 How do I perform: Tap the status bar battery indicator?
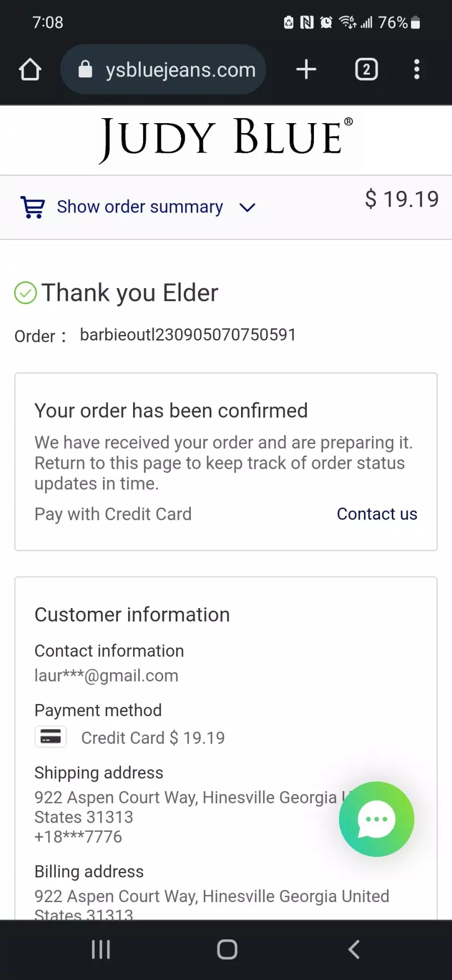[x=415, y=22]
